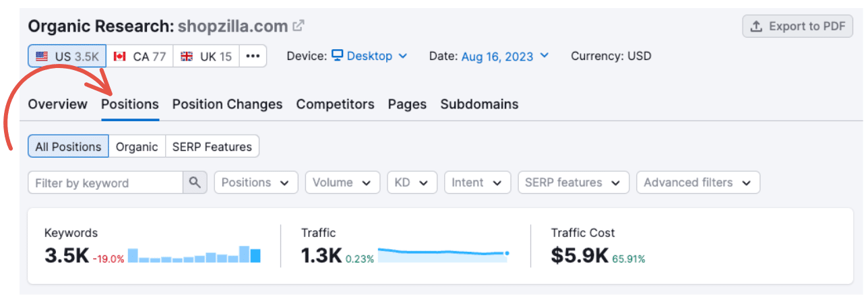Click the Traffic 1.3K value
Image resolution: width=868 pixels, height=301 pixels.
321,256
